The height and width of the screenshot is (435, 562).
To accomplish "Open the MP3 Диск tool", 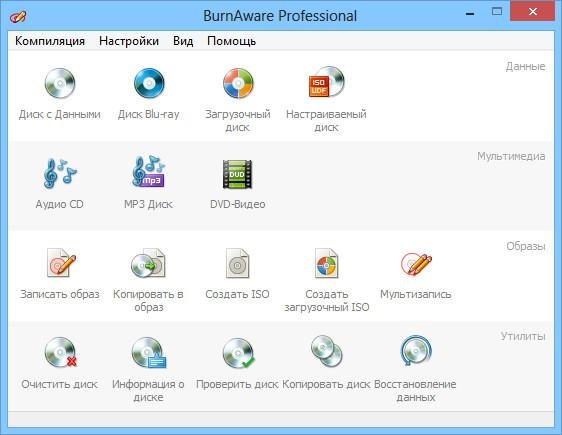I will [x=148, y=183].
